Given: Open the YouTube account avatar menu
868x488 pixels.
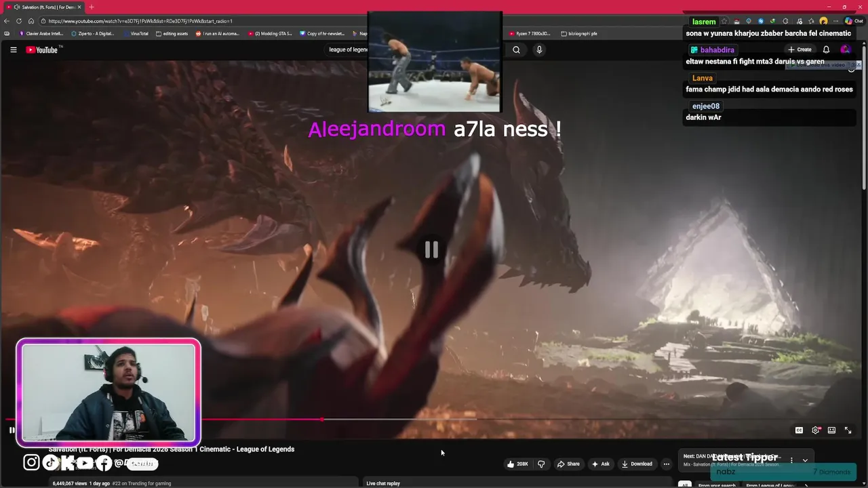Looking at the screenshot, I should coord(845,49).
